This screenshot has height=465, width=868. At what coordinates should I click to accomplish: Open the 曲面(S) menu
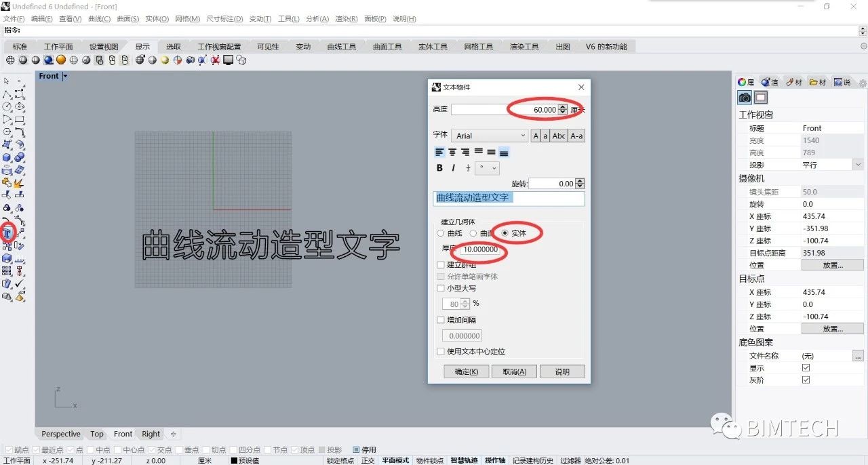point(128,19)
